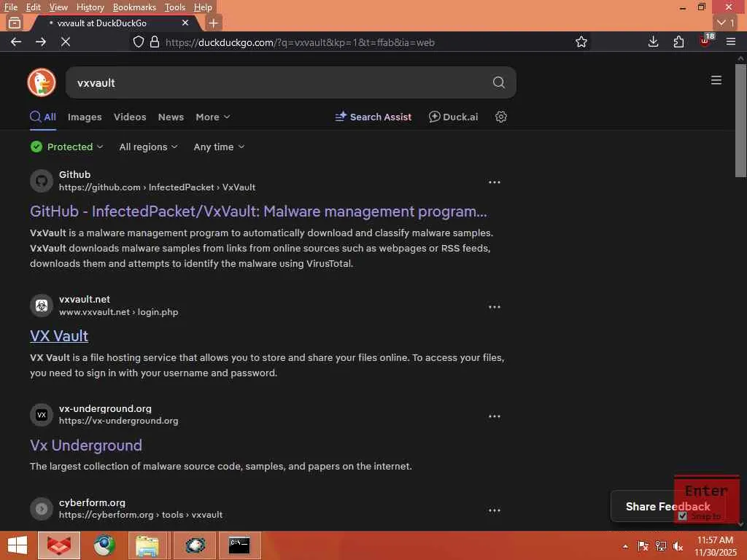Click the https://vx-underground.org URL
The image size is (747, 560).
[x=119, y=421]
